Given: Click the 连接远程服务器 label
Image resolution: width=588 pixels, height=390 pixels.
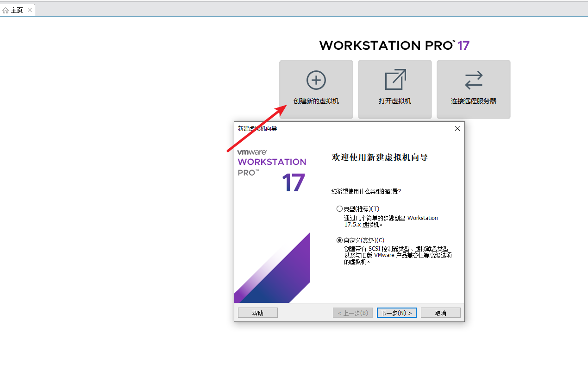Looking at the screenshot, I should click(474, 101).
